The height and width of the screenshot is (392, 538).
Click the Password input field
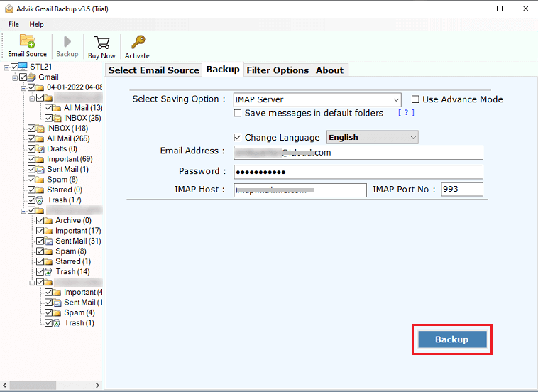pos(358,172)
